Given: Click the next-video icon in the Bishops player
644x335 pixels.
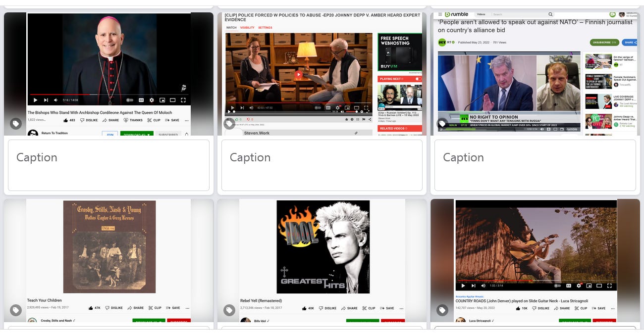Looking at the screenshot, I should [x=46, y=100].
